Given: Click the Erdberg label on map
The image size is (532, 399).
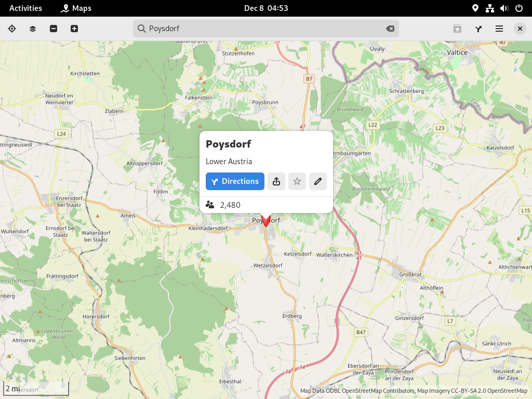Looking at the screenshot, I should [292, 316].
